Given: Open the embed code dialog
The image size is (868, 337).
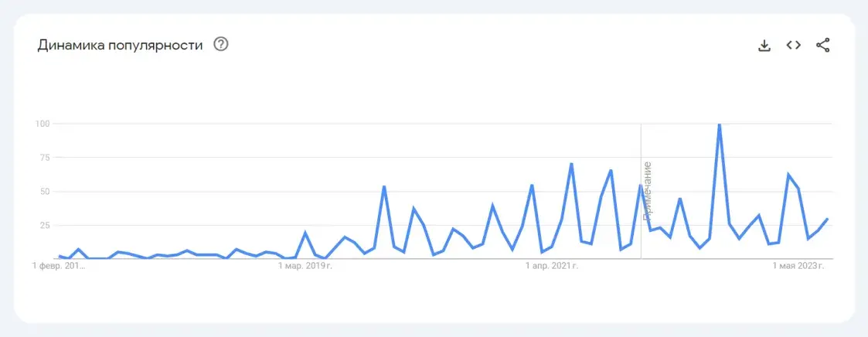Looking at the screenshot, I should (793, 46).
